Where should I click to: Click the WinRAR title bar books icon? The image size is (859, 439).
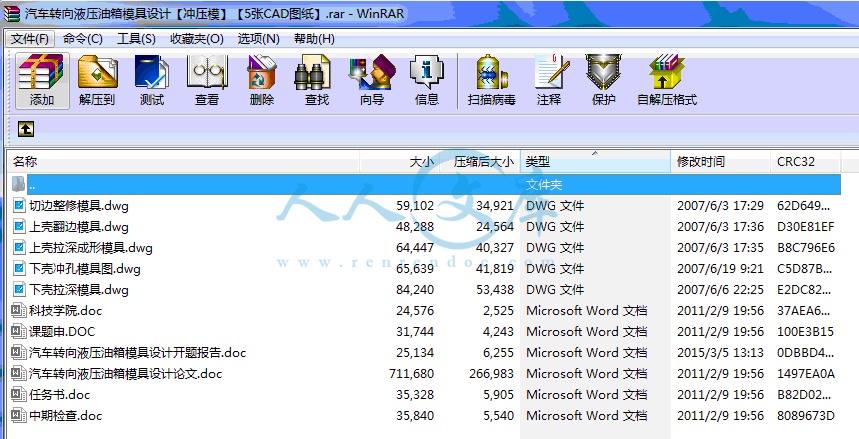coord(12,13)
